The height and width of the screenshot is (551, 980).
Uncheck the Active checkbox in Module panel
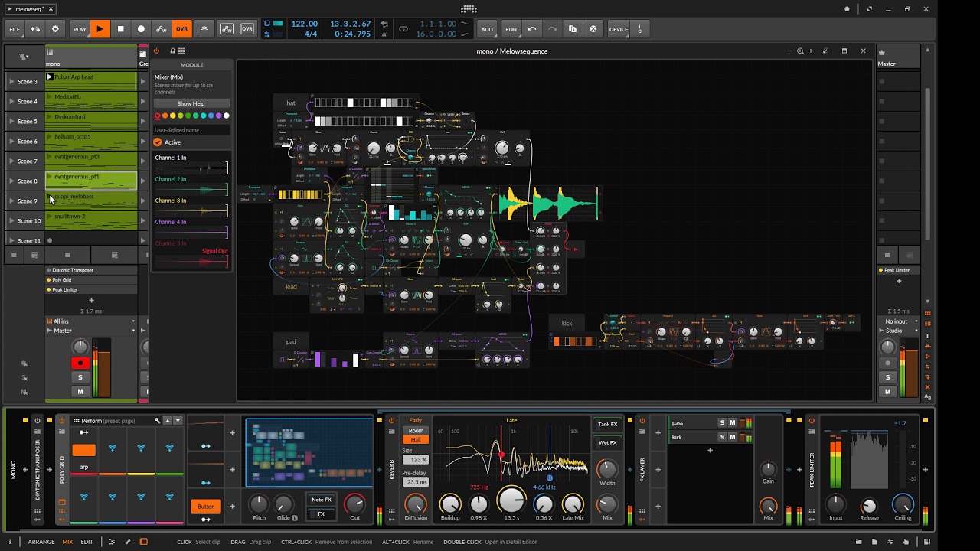pyautogui.click(x=158, y=142)
